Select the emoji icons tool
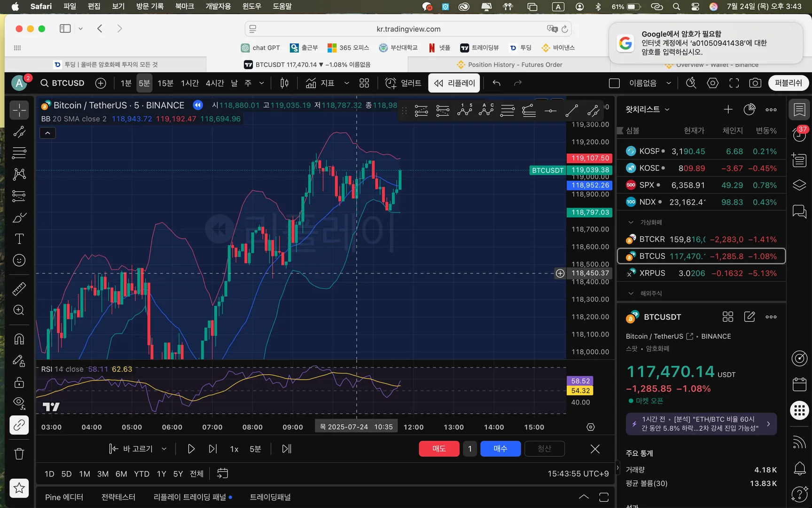This screenshot has width=812, height=508. pos(19,260)
